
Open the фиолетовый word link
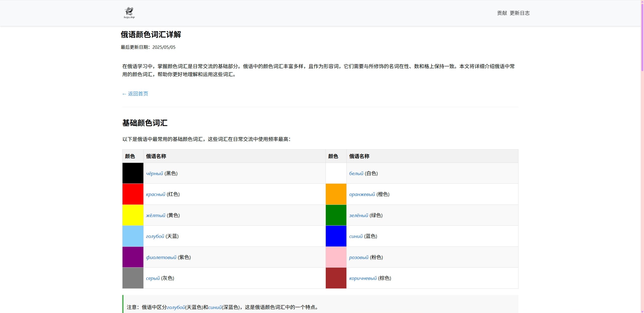[x=161, y=257]
